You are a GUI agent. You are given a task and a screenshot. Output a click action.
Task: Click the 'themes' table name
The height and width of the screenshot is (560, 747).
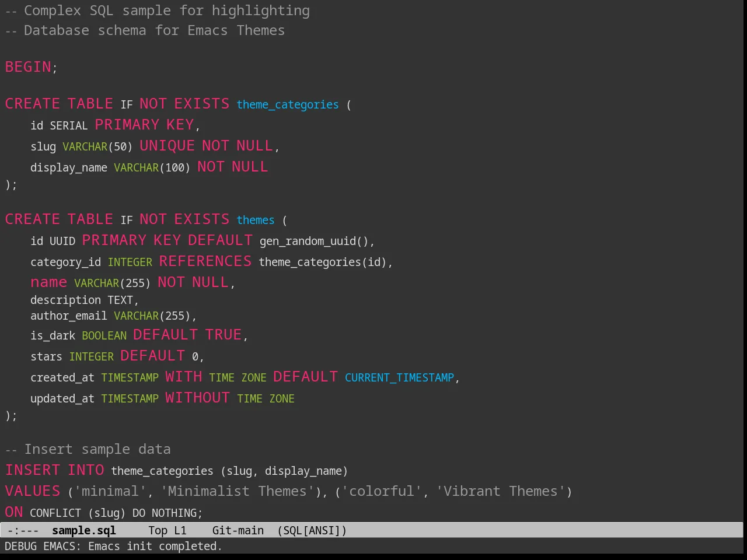256,220
